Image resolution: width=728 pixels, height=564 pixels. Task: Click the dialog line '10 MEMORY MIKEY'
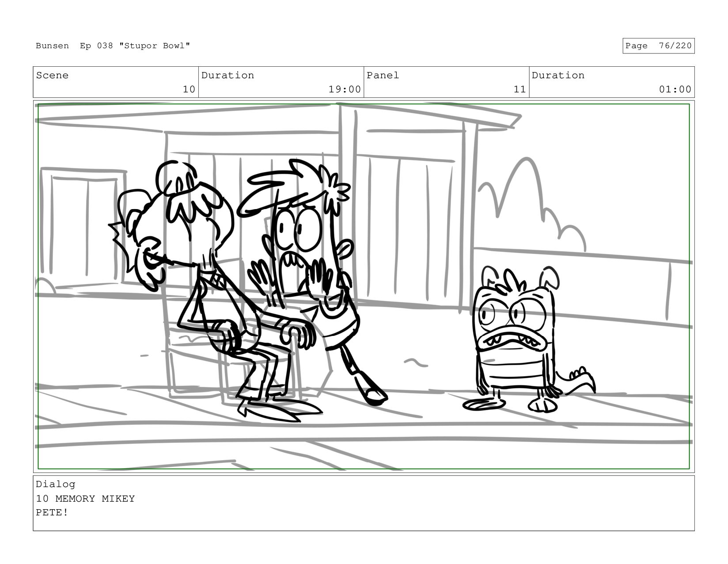[85, 499]
